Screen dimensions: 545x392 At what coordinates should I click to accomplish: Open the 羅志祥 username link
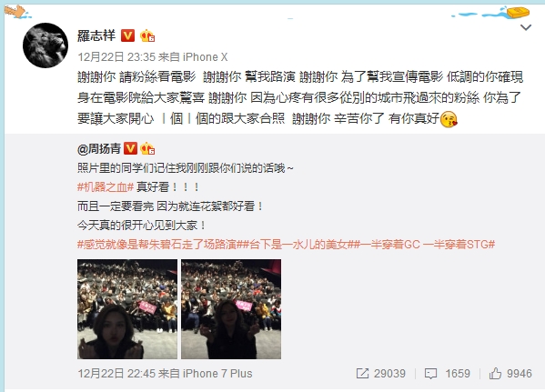pos(96,35)
